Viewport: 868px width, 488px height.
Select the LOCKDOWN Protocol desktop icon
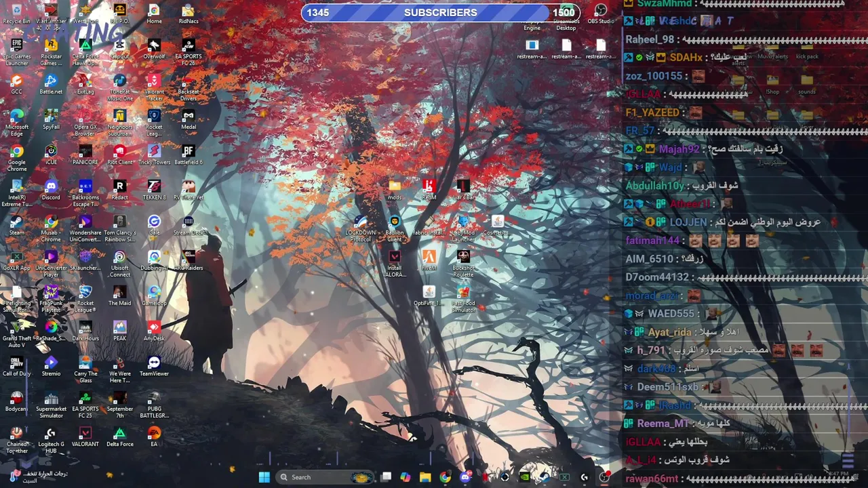[x=360, y=228]
